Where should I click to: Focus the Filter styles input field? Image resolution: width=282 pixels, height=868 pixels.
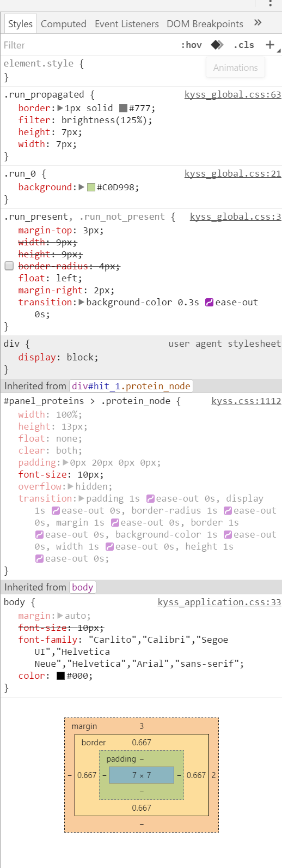87,45
